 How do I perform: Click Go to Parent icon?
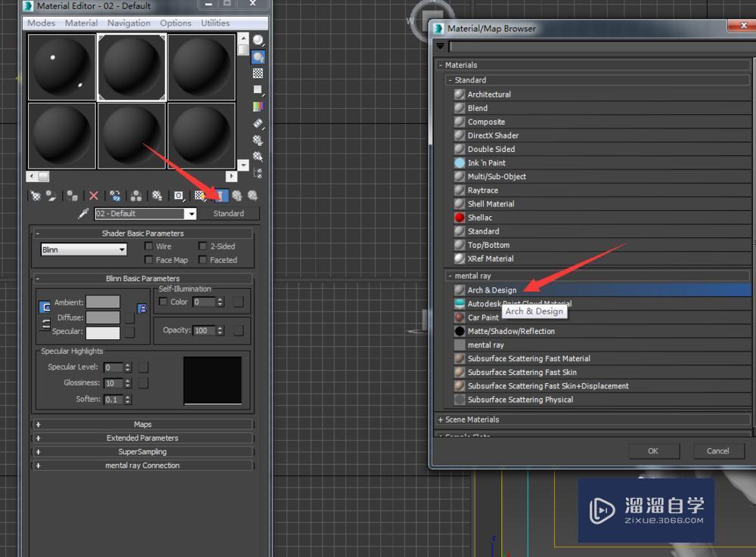(x=237, y=196)
